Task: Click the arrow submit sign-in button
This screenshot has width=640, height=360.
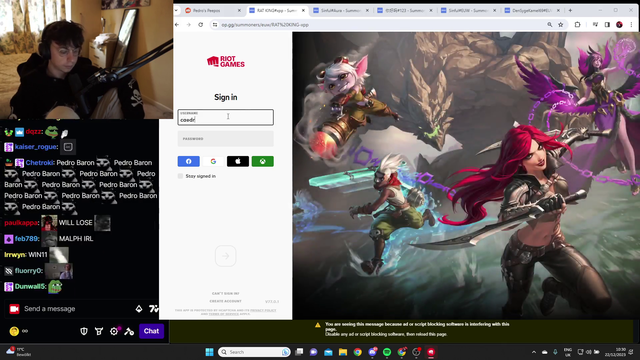Action: click(225, 256)
